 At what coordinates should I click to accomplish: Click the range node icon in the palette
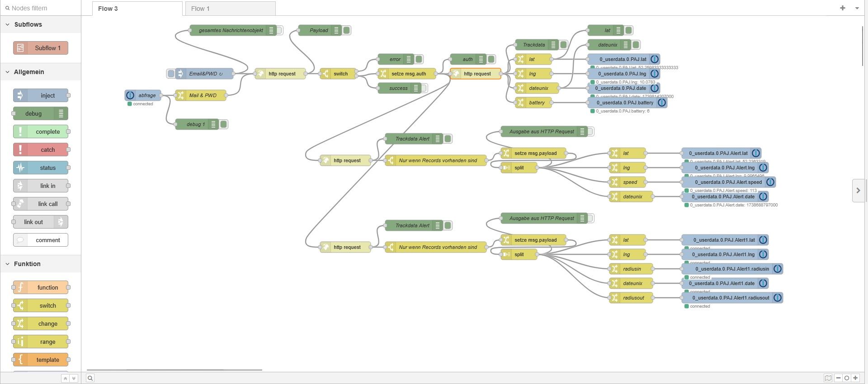[x=20, y=342]
